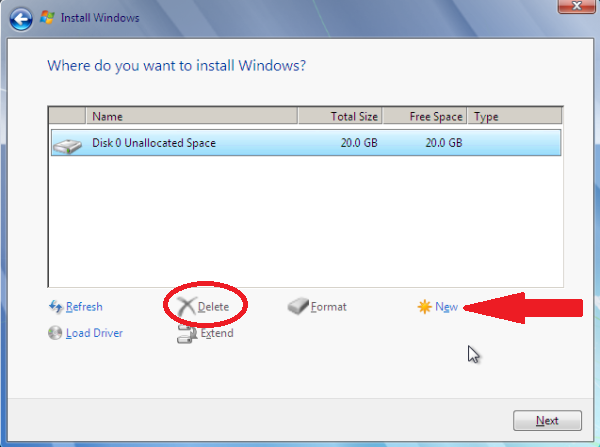Click the Windows flag logo in title
600x447 pixels.
tap(47, 17)
